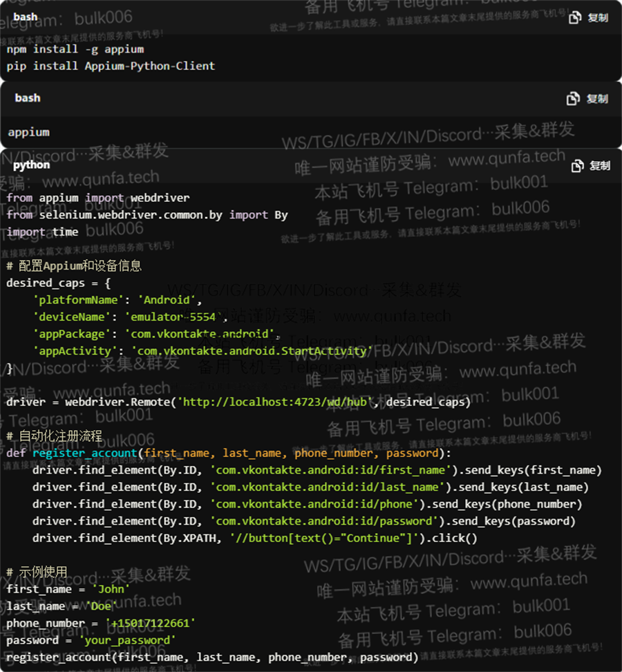
Task: Click comment '# 示例使用'
Action: (x=37, y=572)
